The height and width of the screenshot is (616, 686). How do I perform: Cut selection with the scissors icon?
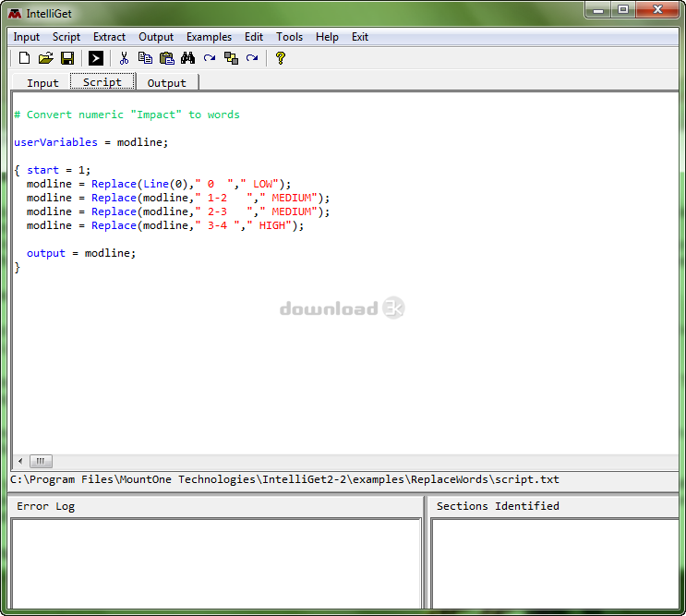tap(125, 58)
